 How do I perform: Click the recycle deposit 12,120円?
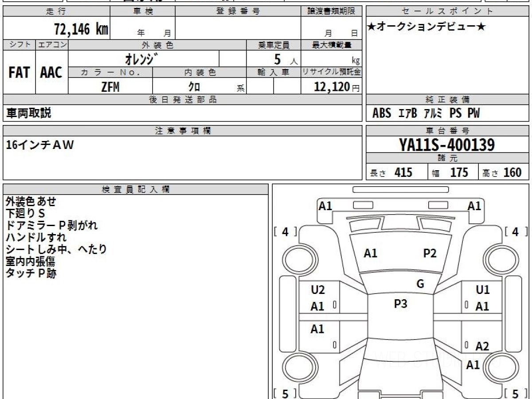tap(337, 87)
